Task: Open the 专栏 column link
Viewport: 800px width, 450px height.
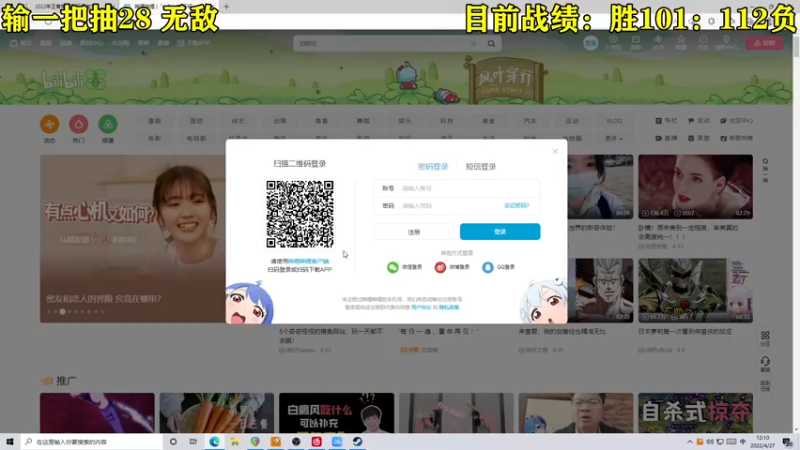Action: 666,121
